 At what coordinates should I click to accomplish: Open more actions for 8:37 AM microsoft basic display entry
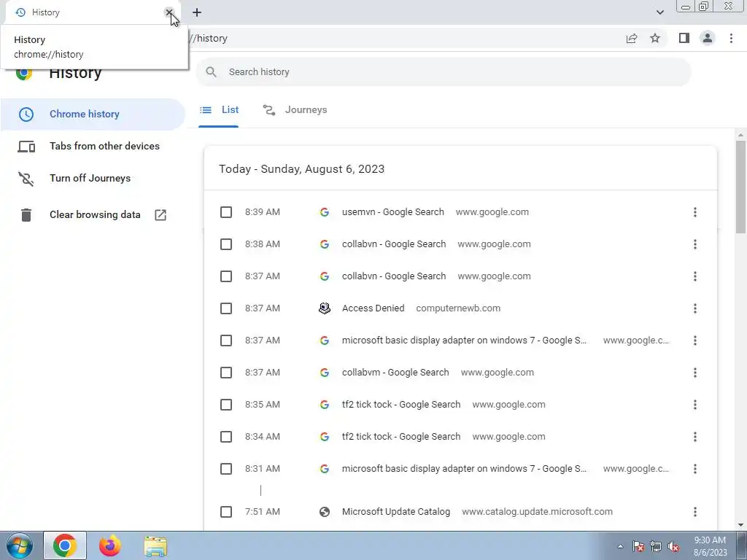coord(695,341)
